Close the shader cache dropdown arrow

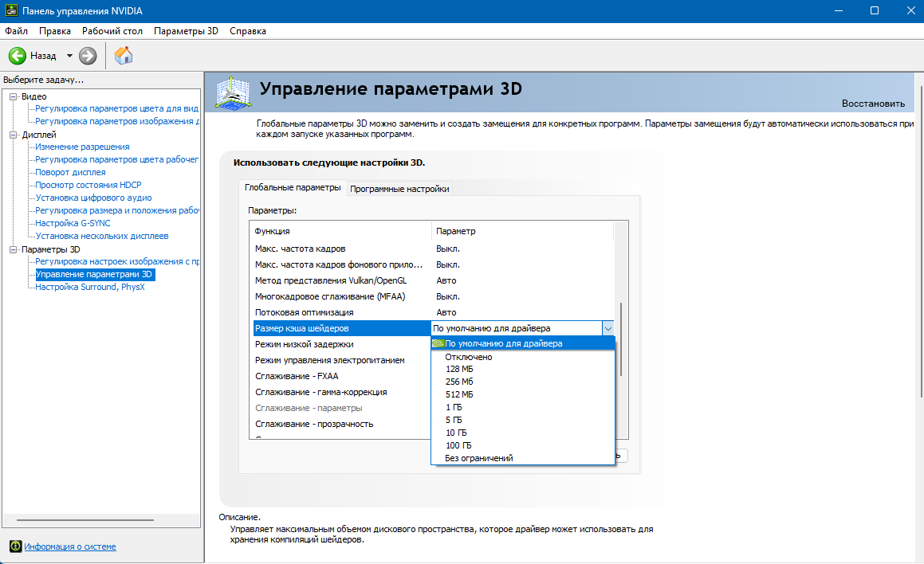click(607, 328)
